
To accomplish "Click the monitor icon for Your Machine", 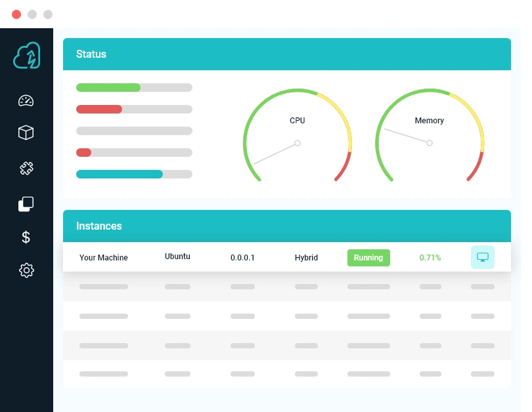I will (x=483, y=257).
